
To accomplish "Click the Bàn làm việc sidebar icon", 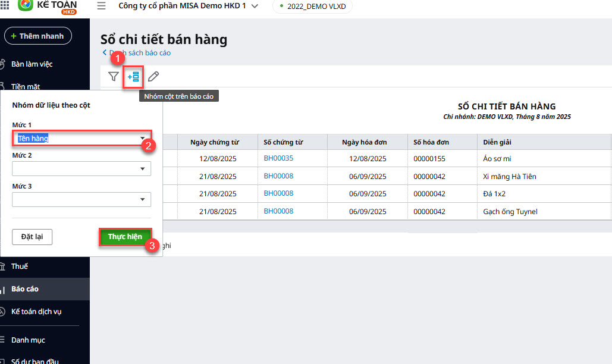I will [3, 64].
